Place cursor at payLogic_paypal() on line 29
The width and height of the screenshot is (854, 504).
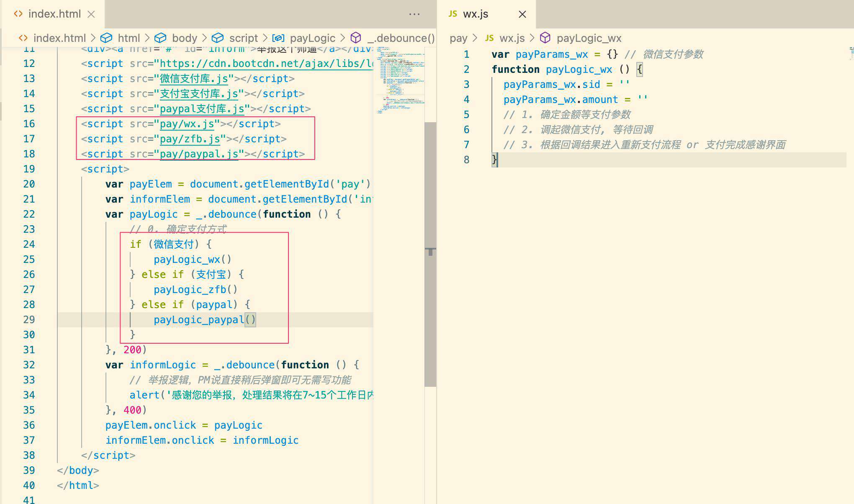coord(205,320)
